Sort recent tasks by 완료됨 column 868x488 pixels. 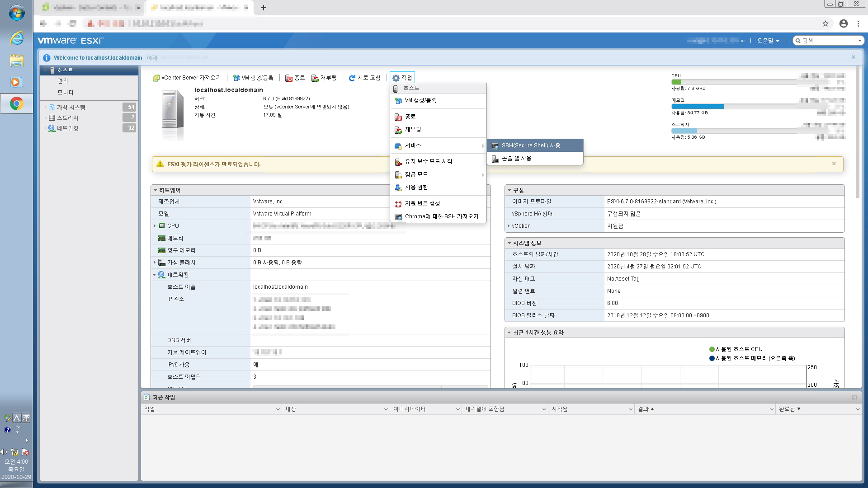pyautogui.click(x=819, y=409)
